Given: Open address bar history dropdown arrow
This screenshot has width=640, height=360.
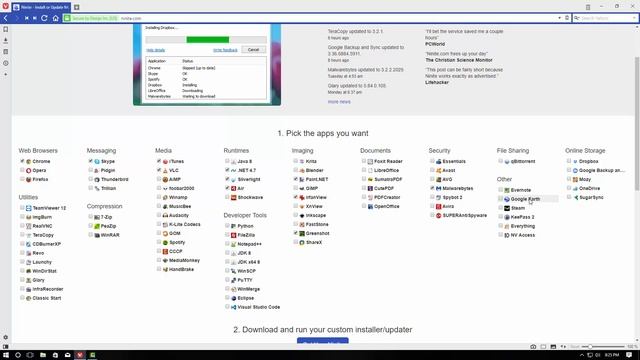Looking at the screenshot, I should tap(559, 18).
